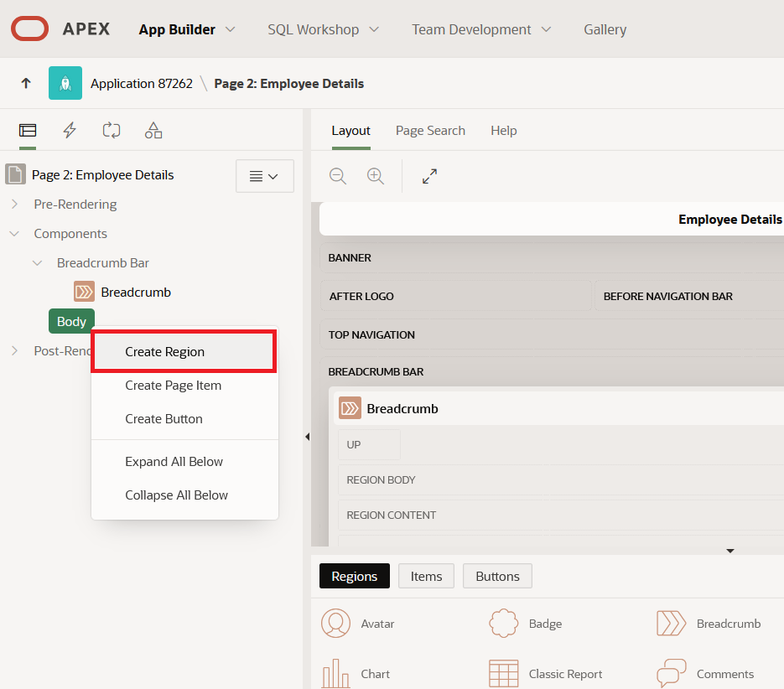Choose Create Button from context menu
Image resolution: width=784 pixels, height=689 pixels.
[x=184, y=418]
